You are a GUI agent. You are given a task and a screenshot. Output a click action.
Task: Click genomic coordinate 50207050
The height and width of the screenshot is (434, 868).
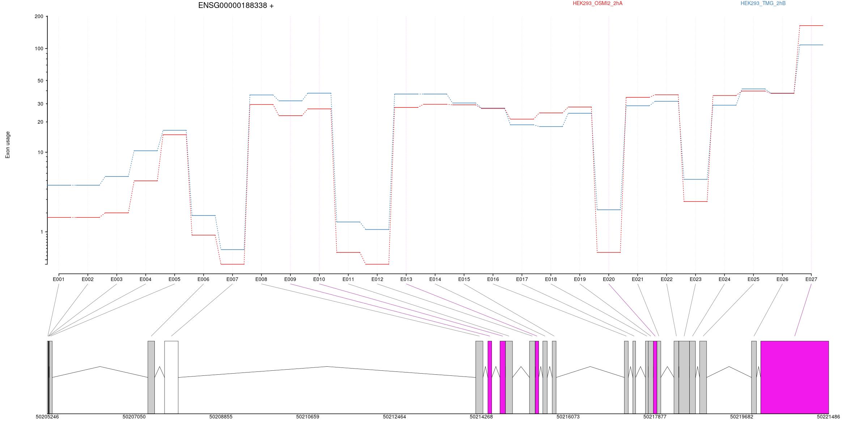[x=134, y=417]
